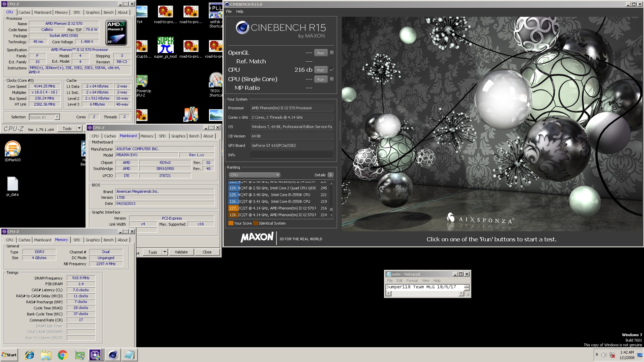Click Notepad horizontal scroll right arrow

(461, 294)
